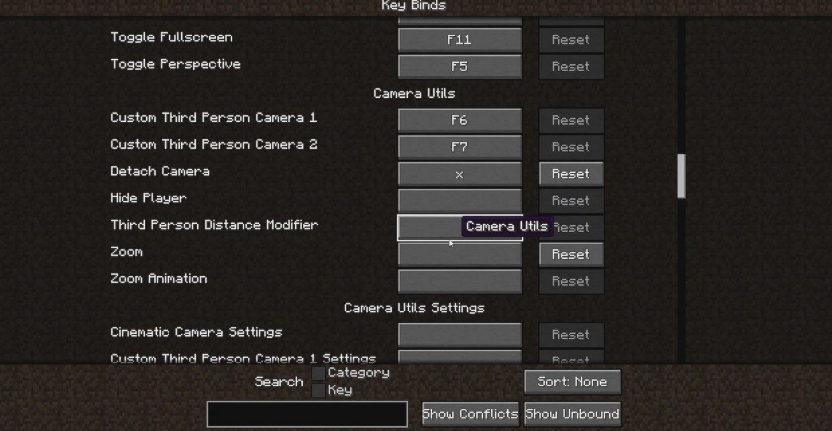The width and height of the screenshot is (832, 431).
Task: Click the key binds list scrollbar handle
Action: (681, 176)
